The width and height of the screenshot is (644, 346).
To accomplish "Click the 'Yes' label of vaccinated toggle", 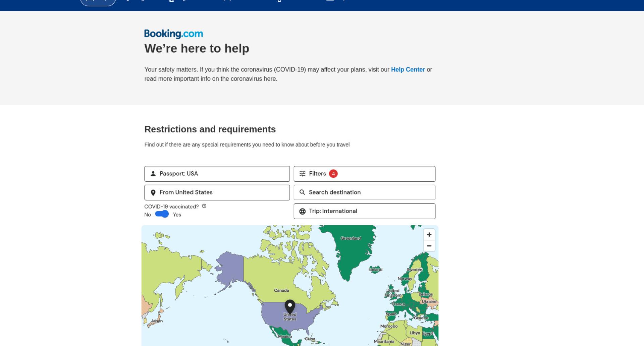I will (x=177, y=215).
